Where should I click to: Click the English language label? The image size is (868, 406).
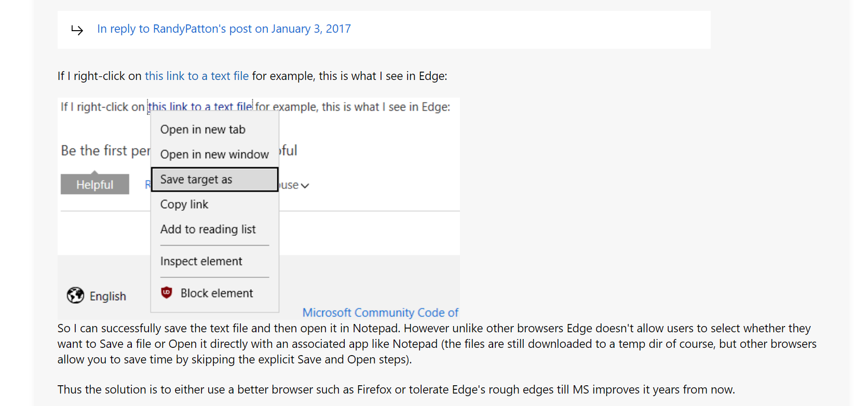pyautogui.click(x=107, y=296)
